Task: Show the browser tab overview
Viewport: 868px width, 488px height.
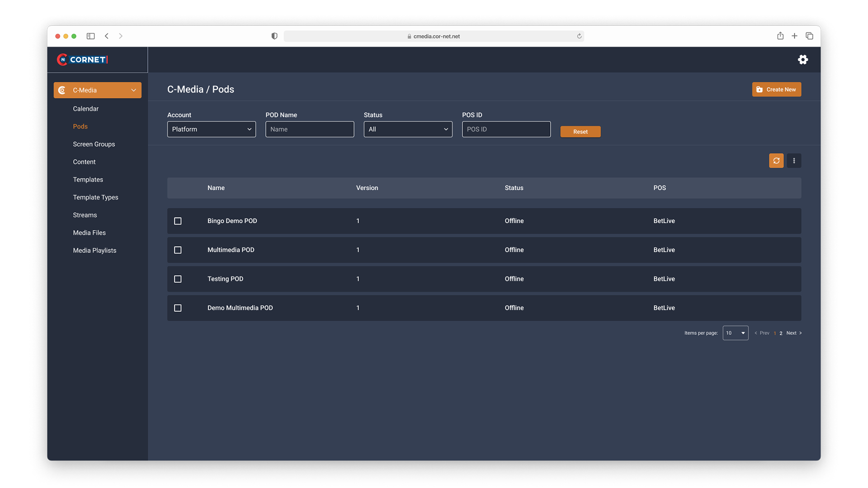Action: 809,36
